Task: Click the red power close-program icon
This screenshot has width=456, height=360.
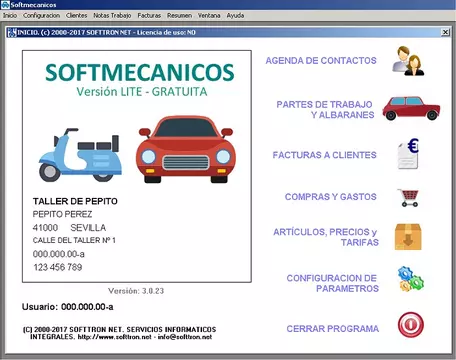Action: point(411,324)
